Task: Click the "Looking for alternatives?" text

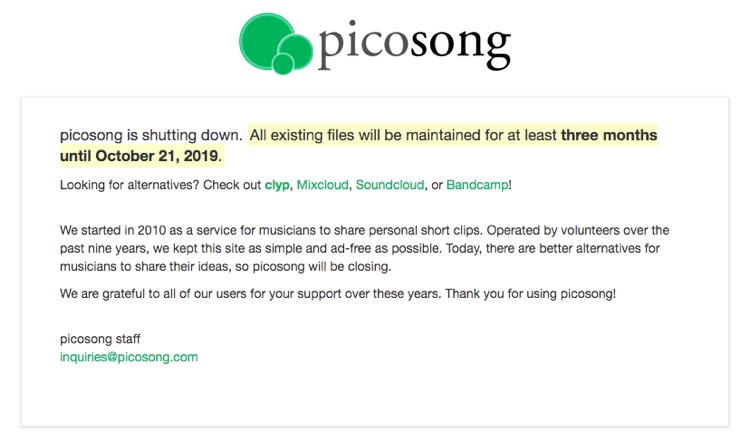Action: [129, 185]
